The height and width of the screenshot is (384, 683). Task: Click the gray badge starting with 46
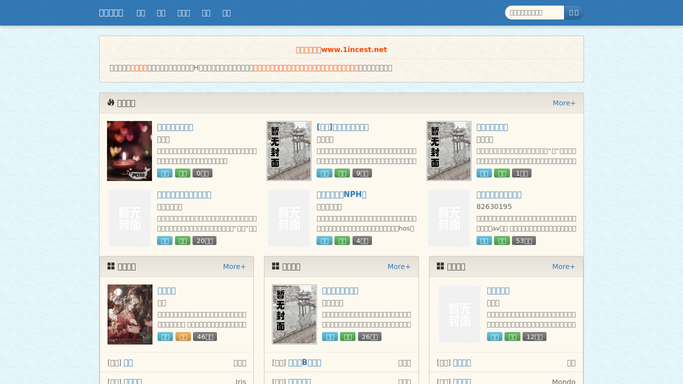click(205, 337)
